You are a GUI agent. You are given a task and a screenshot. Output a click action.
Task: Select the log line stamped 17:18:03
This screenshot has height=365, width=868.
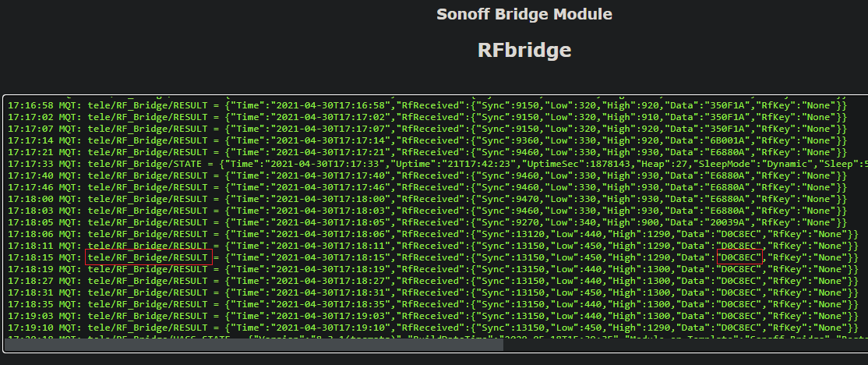(x=427, y=211)
